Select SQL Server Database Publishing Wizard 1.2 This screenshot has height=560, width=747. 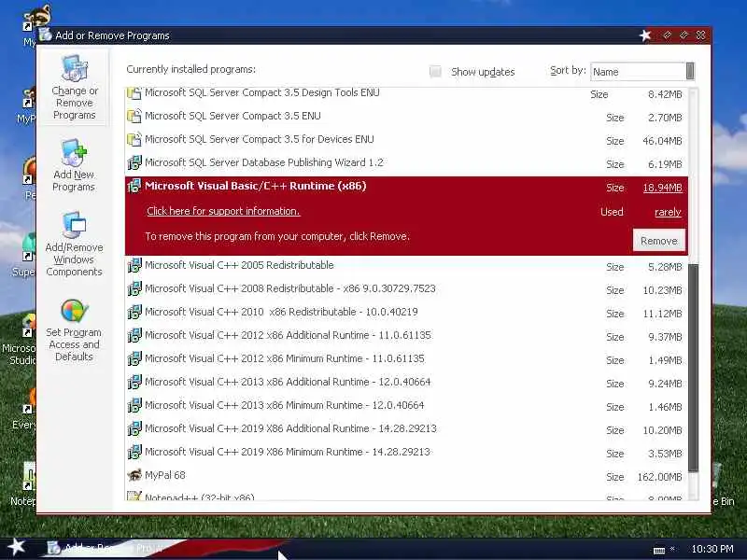(264, 162)
